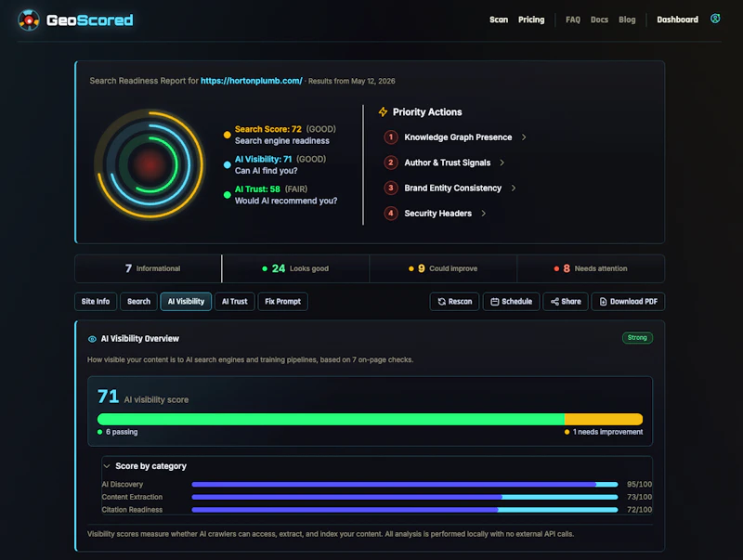Click the number 3 priority badge
This screenshot has height=560, width=743.
point(390,189)
